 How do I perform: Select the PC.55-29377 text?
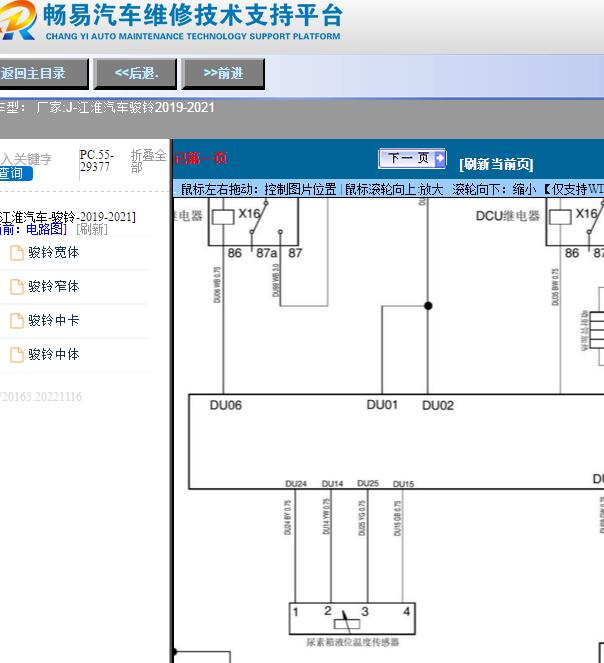pos(97,161)
